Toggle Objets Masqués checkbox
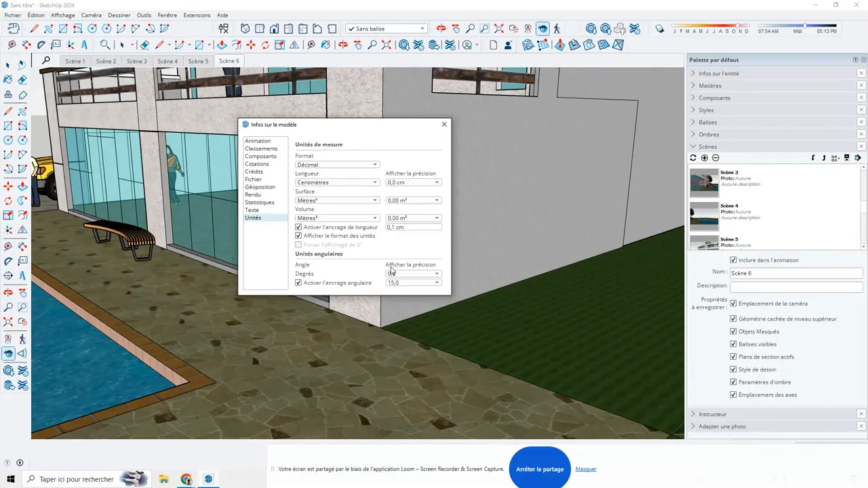Image resolution: width=868 pixels, height=488 pixels. (x=733, y=331)
